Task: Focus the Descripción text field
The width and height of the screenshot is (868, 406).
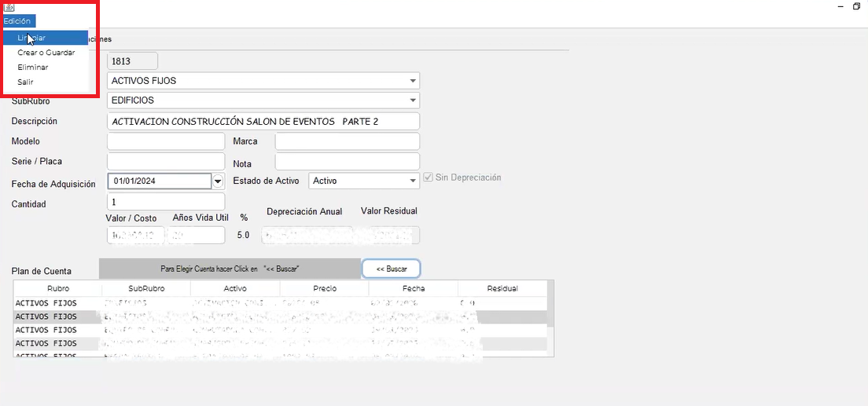Action: (263, 121)
